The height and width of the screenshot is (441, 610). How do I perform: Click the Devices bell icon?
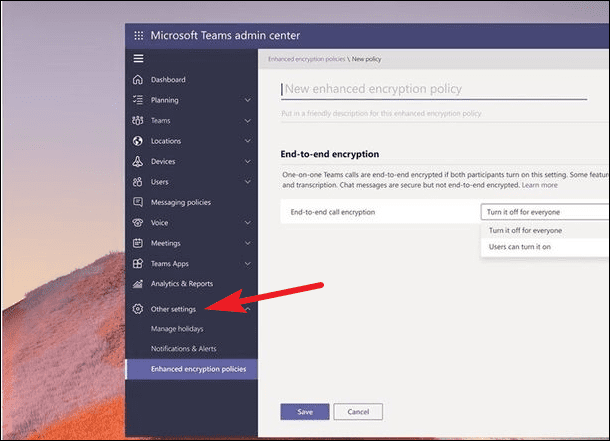(138, 161)
